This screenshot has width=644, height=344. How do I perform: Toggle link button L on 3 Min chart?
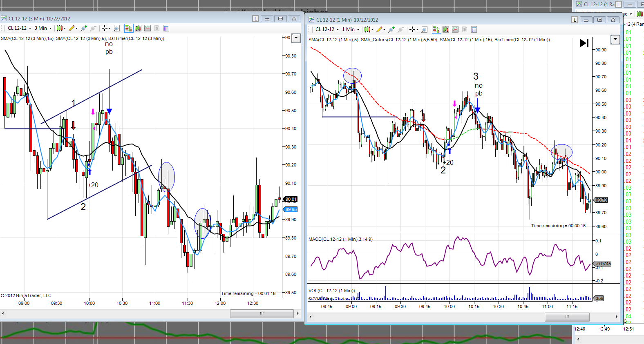point(256,18)
